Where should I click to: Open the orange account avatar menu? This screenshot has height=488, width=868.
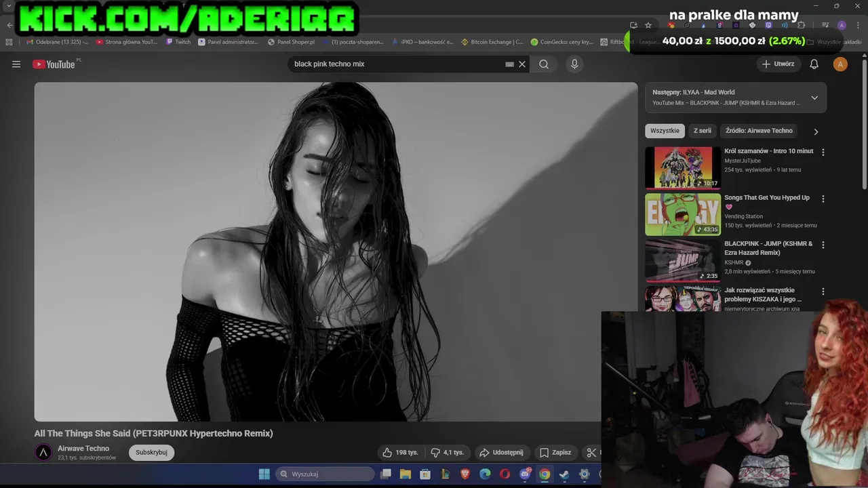click(x=840, y=64)
